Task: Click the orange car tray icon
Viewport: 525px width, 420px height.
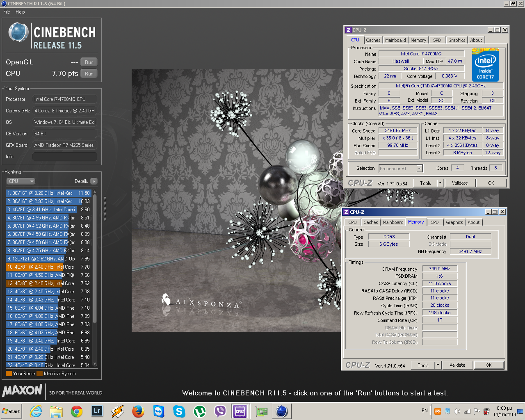Action: coord(438,411)
